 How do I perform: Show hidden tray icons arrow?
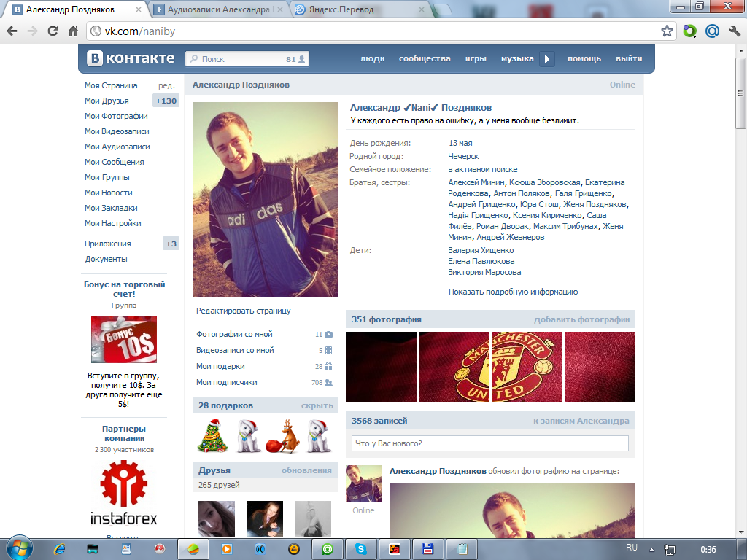tap(651, 550)
